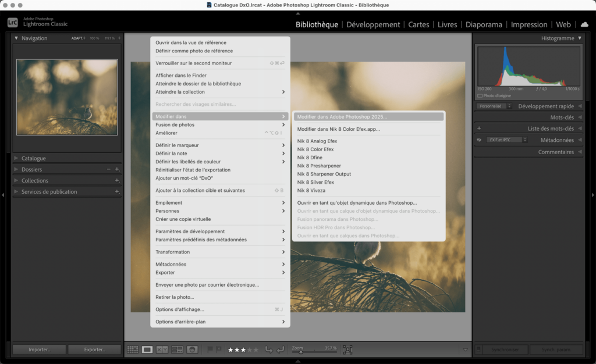Click the Importer button
The image size is (596, 364).
click(x=39, y=349)
